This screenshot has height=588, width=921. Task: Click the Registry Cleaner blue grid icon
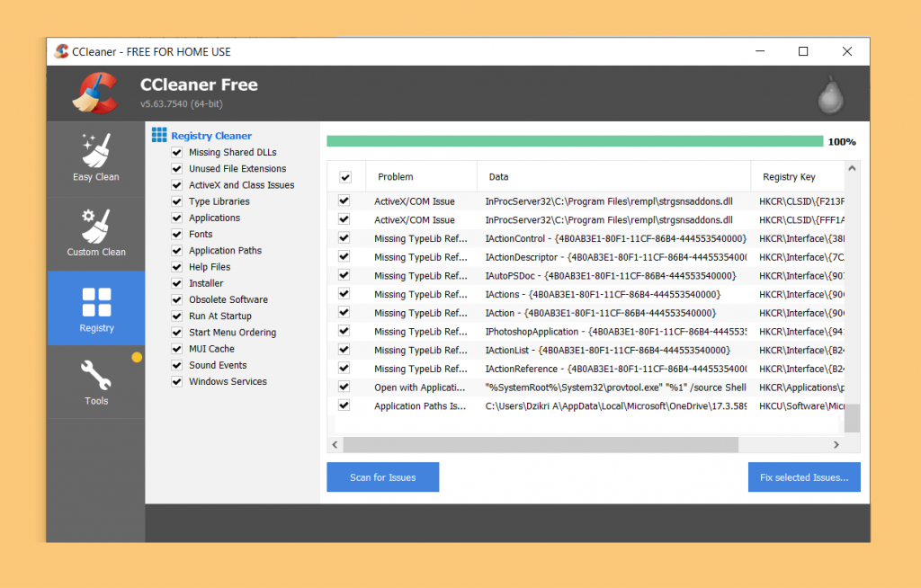click(159, 136)
